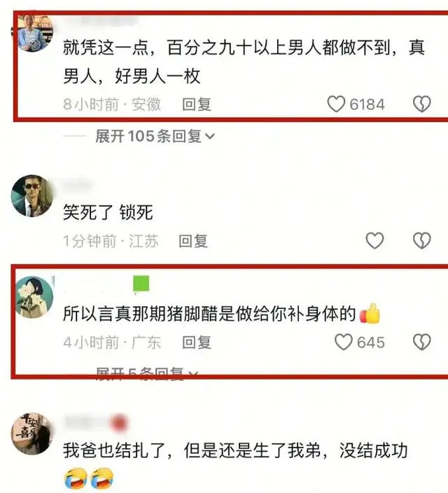Open the flower-girl illustration avatar

(x=34, y=297)
